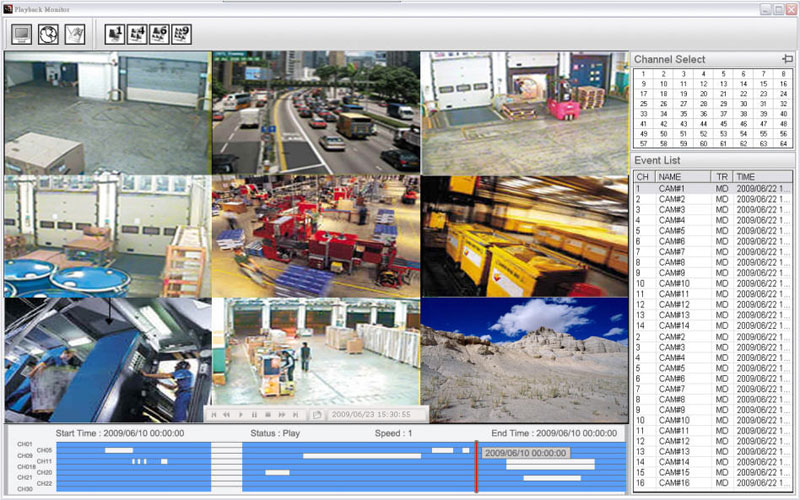Viewport: 800px width, 500px height.
Task: Select channel 1 in Channel Select grid
Action: click(x=643, y=73)
